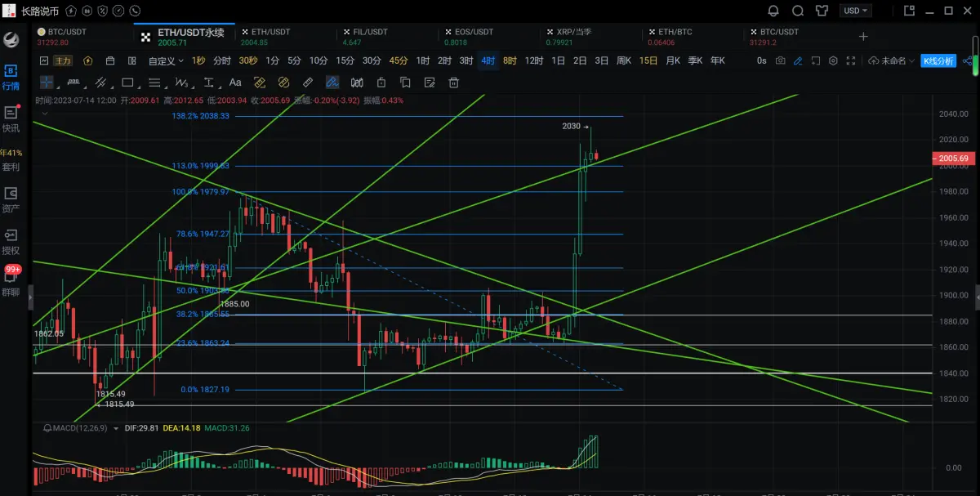Screen dimensions: 980x496
Task: Enter fullscreen chart mode icon
Action: tap(851, 61)
